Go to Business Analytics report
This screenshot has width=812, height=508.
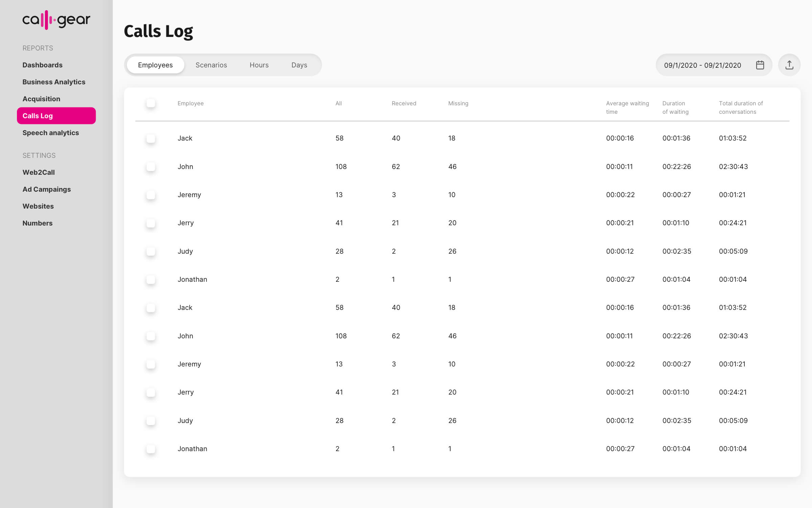[x=54, y=82]
